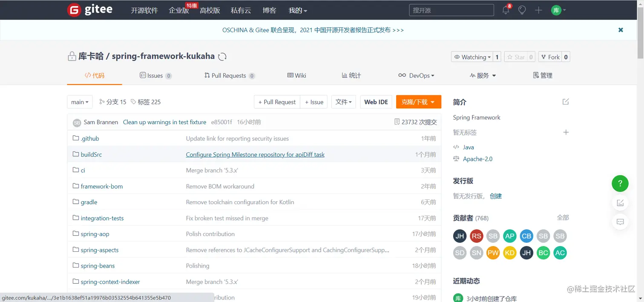Viewport: 644px width, 302px height.
Task: Open the 克隆/下载 dropdown button
Action: pyautogui.click(x=419, y=102)
